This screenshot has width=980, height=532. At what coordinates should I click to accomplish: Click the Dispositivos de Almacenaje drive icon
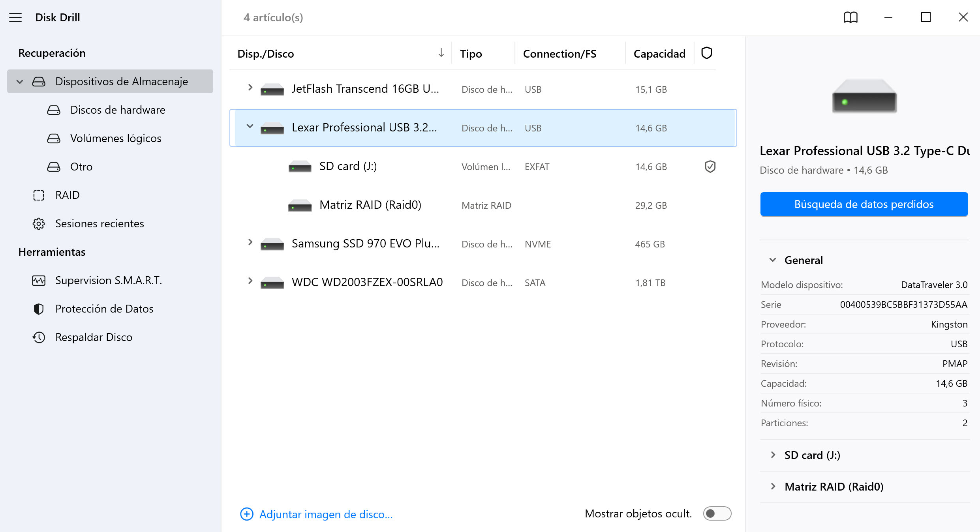(39, 81)
